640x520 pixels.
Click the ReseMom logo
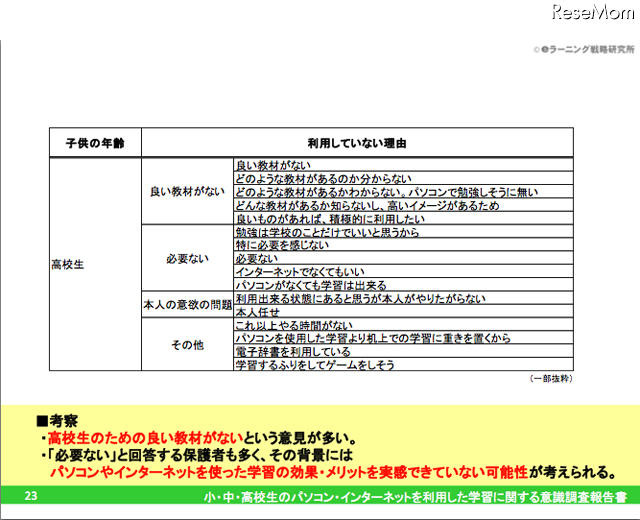[x=593, y=11]
